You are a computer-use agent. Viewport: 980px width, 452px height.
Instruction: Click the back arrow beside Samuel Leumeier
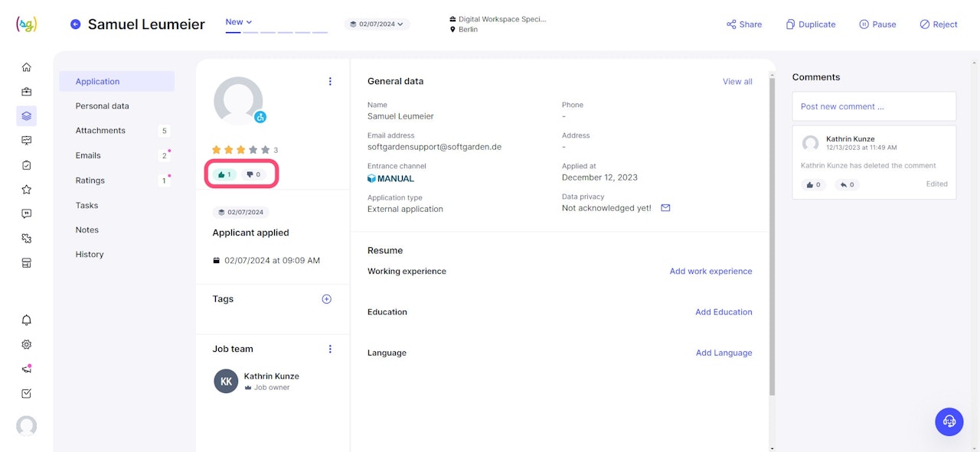click(x=75, y=24)
